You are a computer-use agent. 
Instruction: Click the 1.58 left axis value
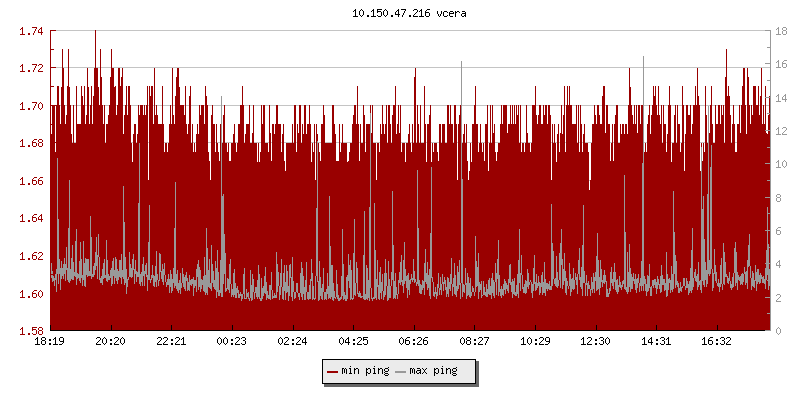click(30, 331)
